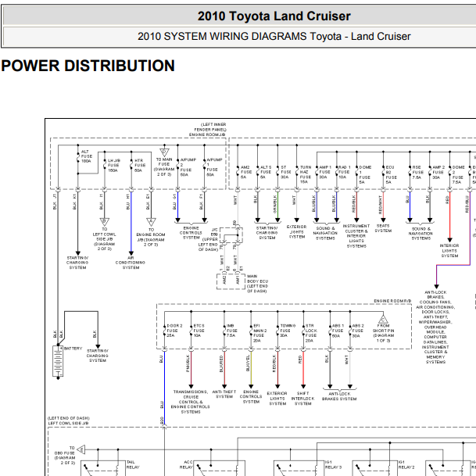Viewport: 476px width, 476px height.
Task: Click the 'IG1 RELAY 2' label
Action: click(406, 464)
